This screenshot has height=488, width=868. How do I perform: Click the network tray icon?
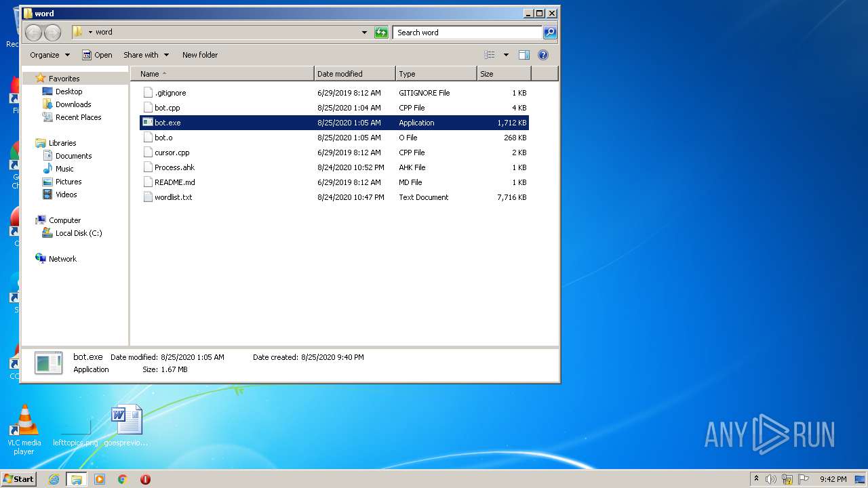click(x=787, y=479)
